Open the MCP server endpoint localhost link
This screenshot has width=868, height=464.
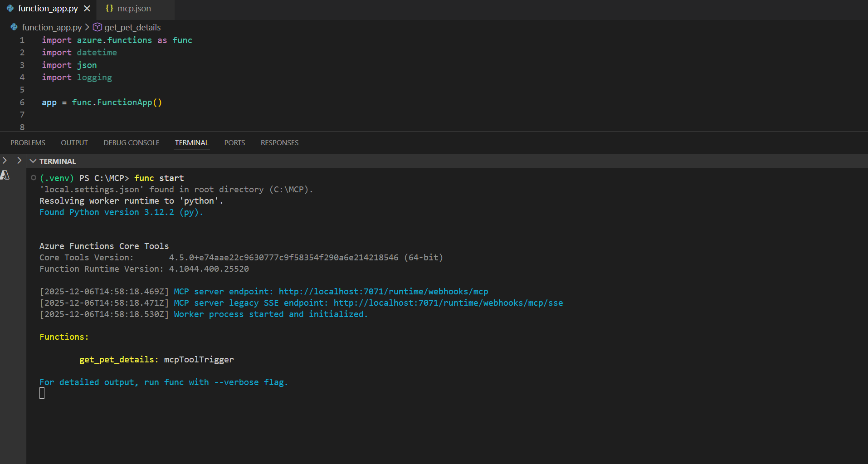(383, 292)
